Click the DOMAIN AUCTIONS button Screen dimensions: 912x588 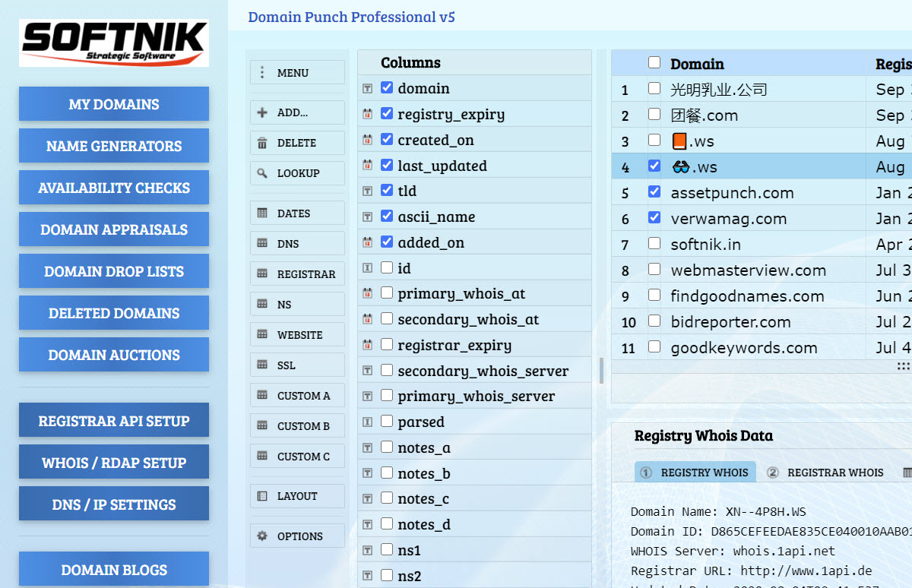coord(114,355)
